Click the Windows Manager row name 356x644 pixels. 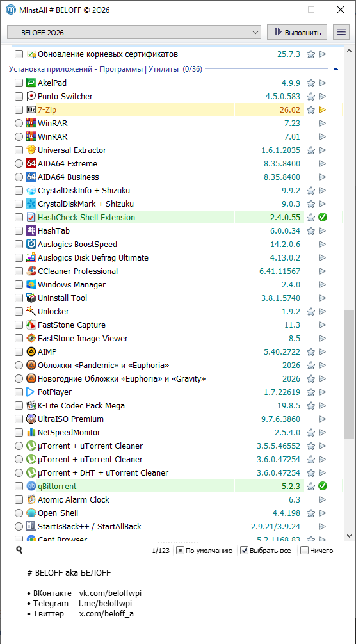pyautogui.click(x=72, y=285)
